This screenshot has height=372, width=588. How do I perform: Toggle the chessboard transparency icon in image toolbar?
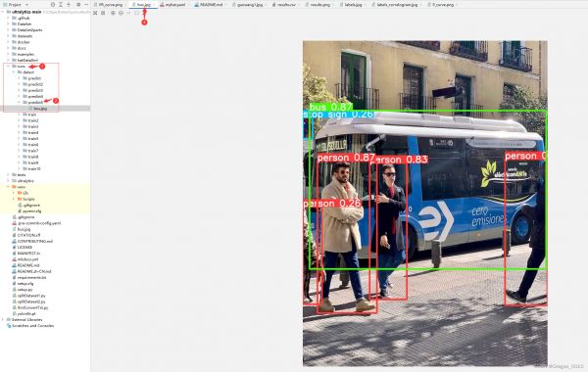[95, 13]
